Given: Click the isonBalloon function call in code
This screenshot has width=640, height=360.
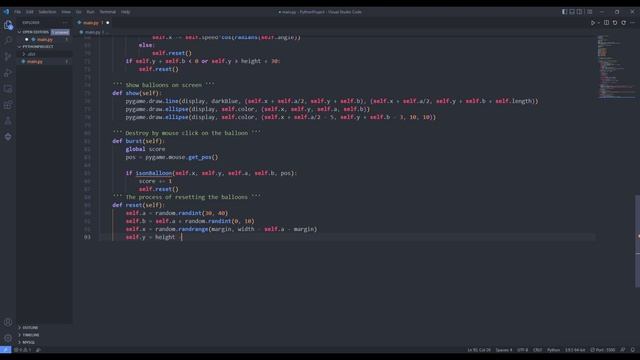Looking at the screenshot, I should 154,173.
